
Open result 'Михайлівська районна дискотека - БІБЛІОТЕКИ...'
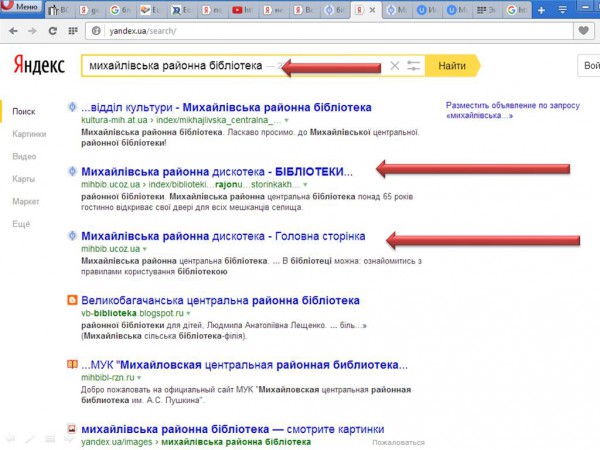(x=217, y=171)
